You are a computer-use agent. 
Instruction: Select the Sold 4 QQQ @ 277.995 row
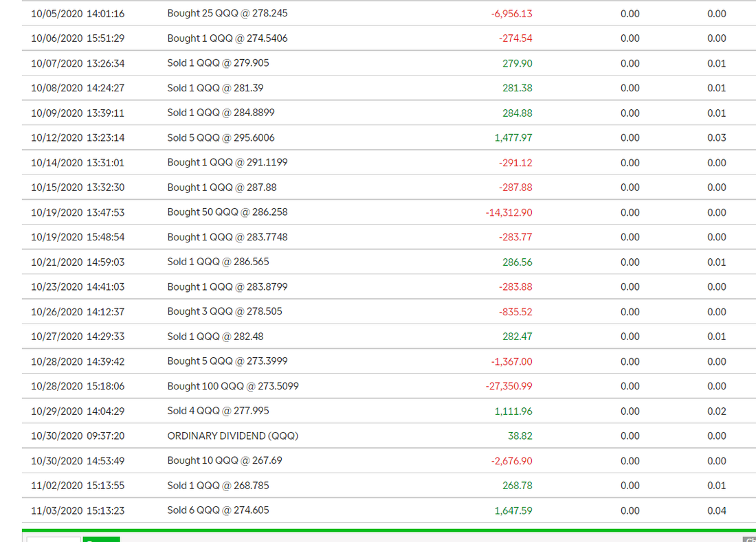tap(219, 410)
